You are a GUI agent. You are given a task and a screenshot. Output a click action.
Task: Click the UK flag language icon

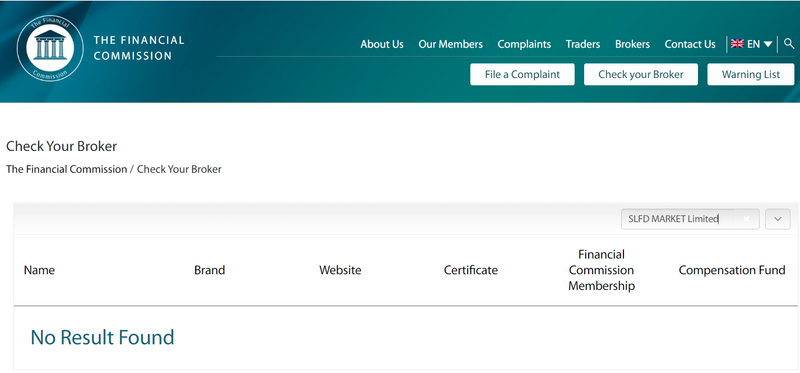coord(737,44)
